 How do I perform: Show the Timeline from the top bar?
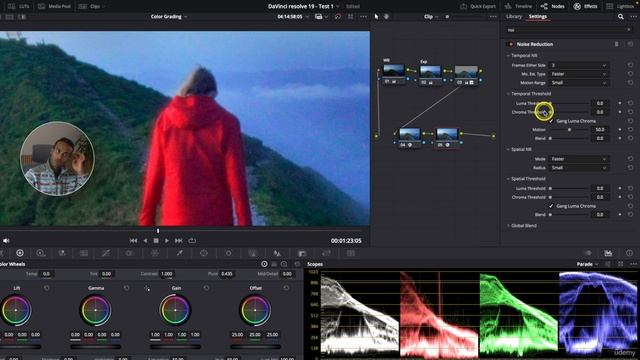click(x=518, y=6)
